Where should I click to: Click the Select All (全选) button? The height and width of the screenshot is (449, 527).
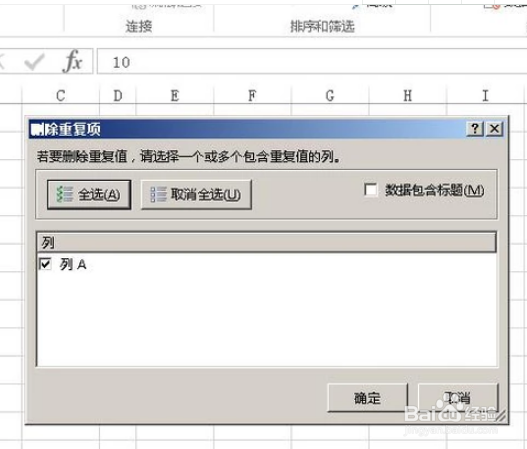(89, 195)
